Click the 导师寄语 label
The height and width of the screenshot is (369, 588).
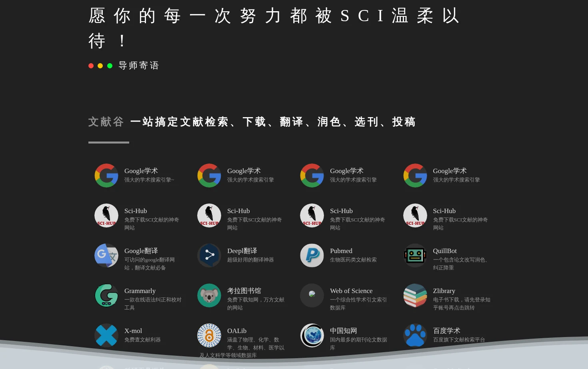pos(139,66)
